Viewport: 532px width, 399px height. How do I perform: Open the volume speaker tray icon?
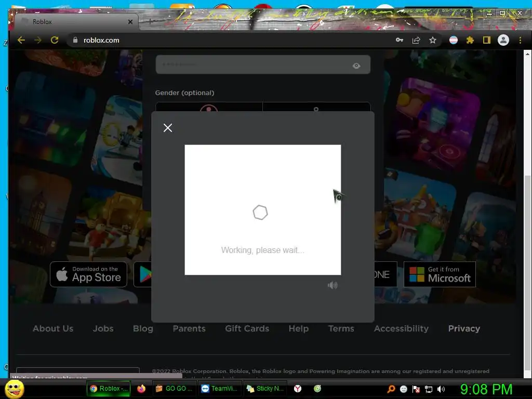[441, 389]
